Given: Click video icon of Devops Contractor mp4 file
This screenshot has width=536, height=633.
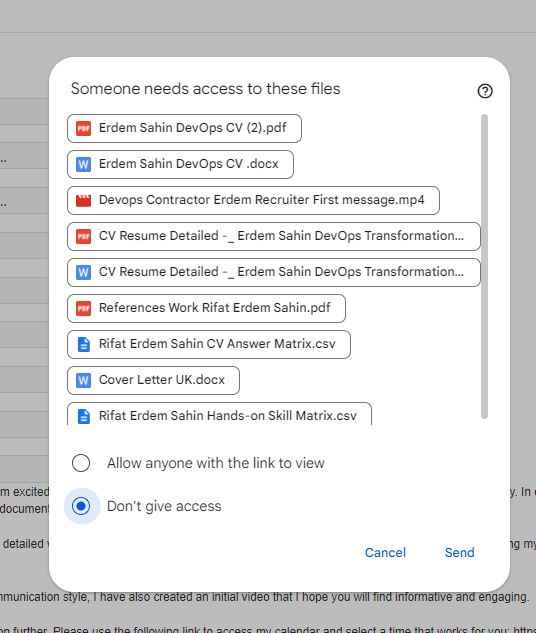Looking at the screenshot, I should 84,200.
